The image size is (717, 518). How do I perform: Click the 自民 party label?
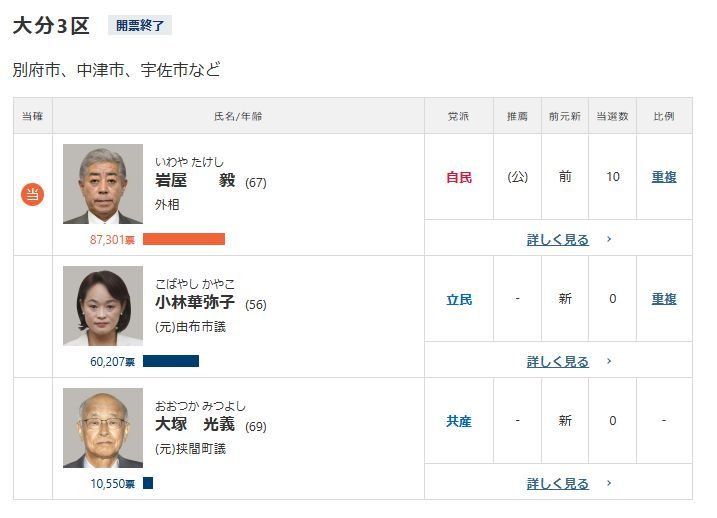pyautogui.click(x=459, y=177)
